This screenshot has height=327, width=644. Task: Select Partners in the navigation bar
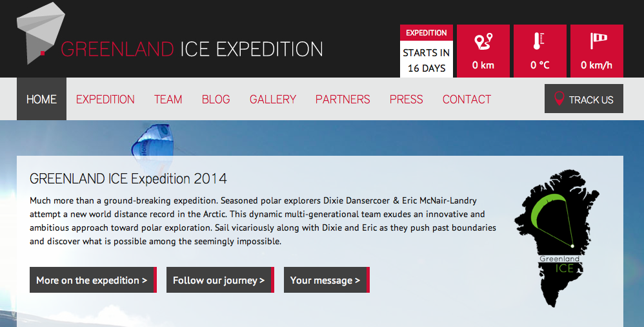(343, 99)
